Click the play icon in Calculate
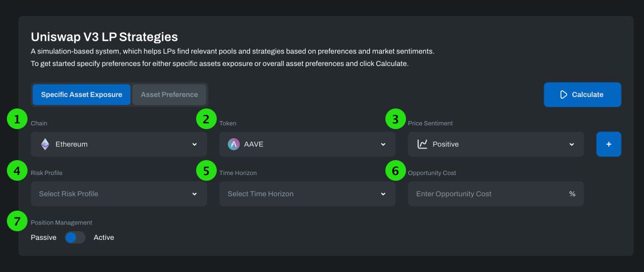Screen dimensions: 644x272 564,95
